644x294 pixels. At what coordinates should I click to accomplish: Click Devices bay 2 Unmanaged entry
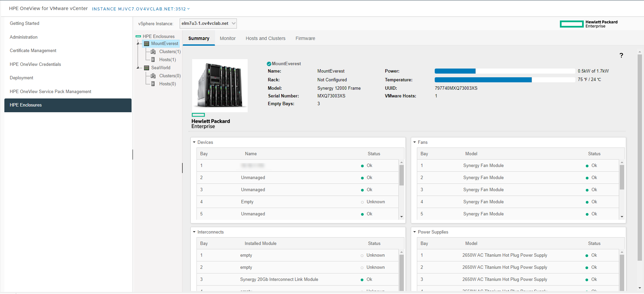coord(253,178)
